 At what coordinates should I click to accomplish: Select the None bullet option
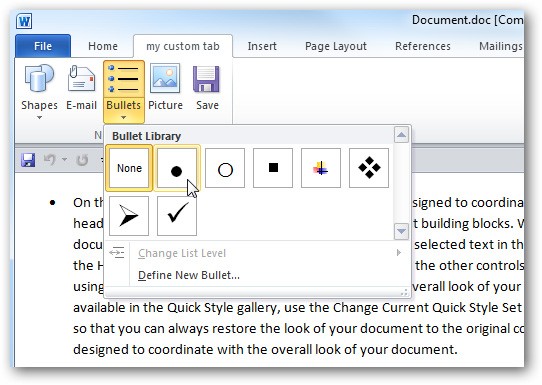129,168
